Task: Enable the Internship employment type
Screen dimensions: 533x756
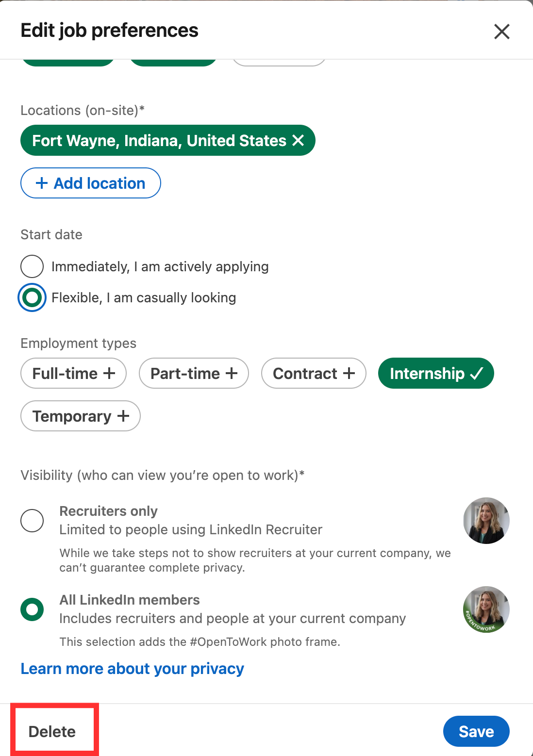Action: [435, 373]
